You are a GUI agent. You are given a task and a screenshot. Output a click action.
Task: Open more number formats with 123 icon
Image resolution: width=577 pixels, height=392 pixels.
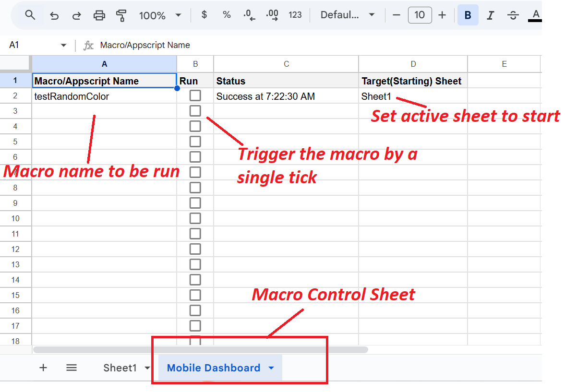point(295,15)
